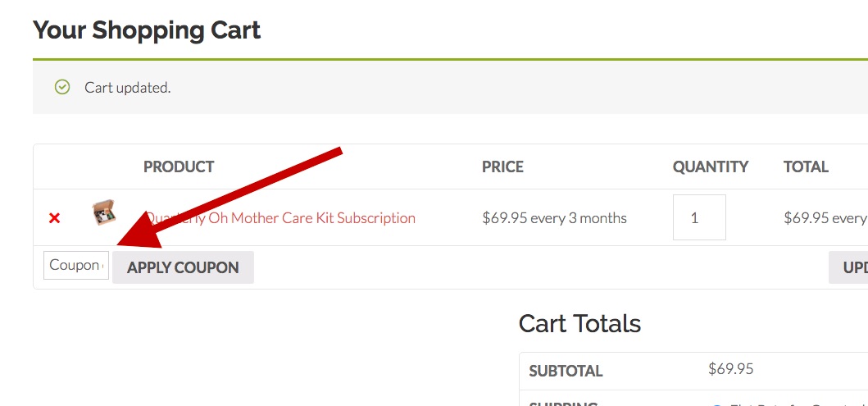Open Quarterly Oh Mother Care Kit Subscription link

tap(280, 217)
